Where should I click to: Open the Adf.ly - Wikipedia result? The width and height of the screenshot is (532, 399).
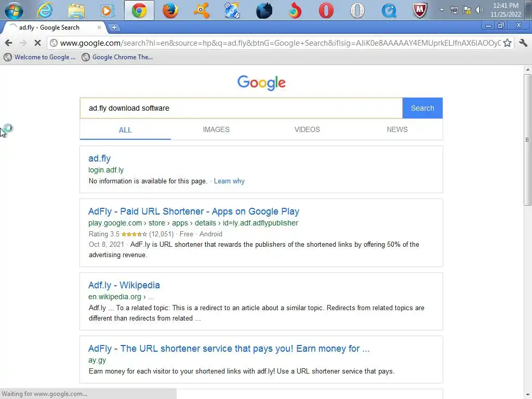coord(124,285)
